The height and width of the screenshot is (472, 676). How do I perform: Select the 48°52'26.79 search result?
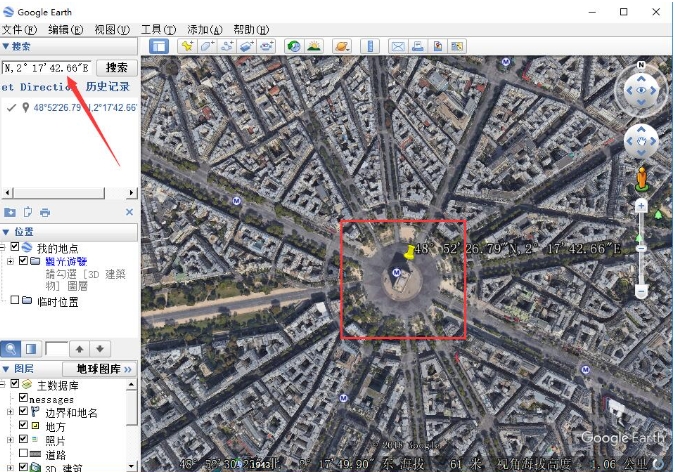point(85,107)
